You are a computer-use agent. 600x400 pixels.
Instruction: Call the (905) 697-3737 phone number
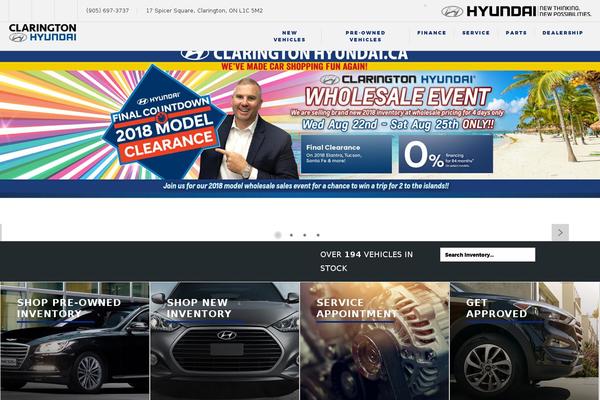108,11
